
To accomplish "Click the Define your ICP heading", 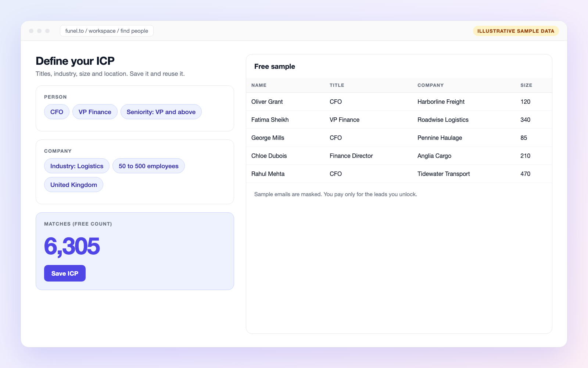I will (75, 61).
